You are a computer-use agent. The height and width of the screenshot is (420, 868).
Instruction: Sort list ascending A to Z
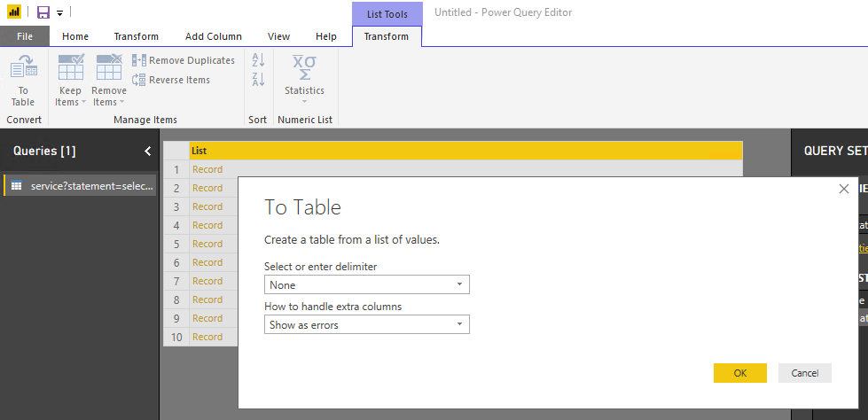pyautogui.click(x=259, y=59)
